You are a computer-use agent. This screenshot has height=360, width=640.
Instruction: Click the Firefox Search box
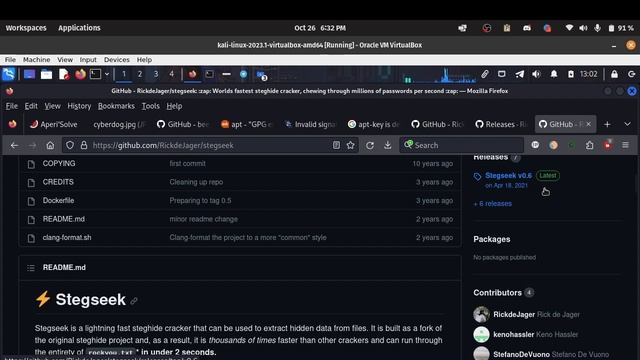pos(462,145)
